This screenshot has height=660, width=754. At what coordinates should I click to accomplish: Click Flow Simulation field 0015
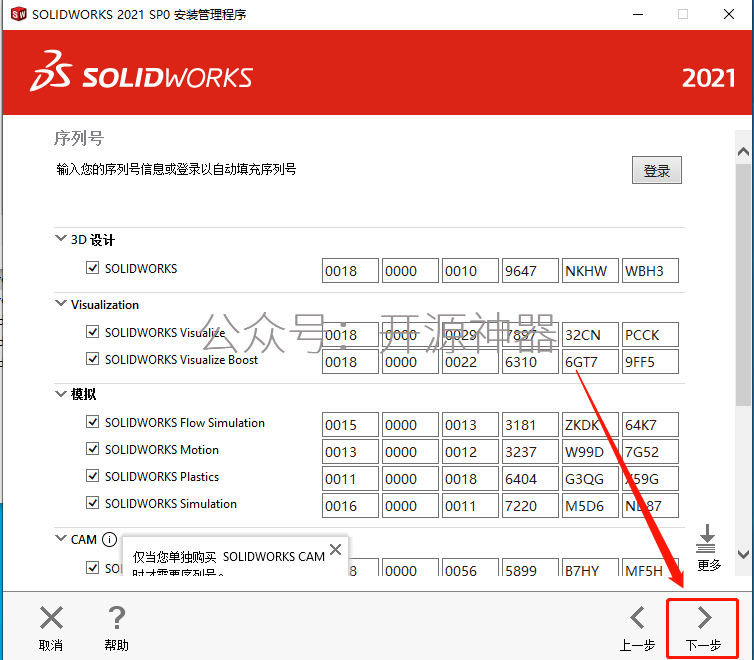(350, 424)
